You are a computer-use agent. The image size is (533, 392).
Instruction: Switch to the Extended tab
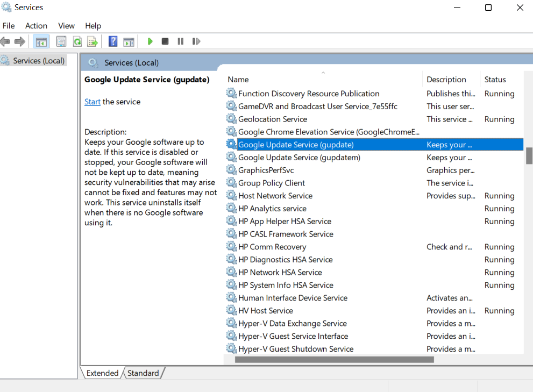click(102, 373)
